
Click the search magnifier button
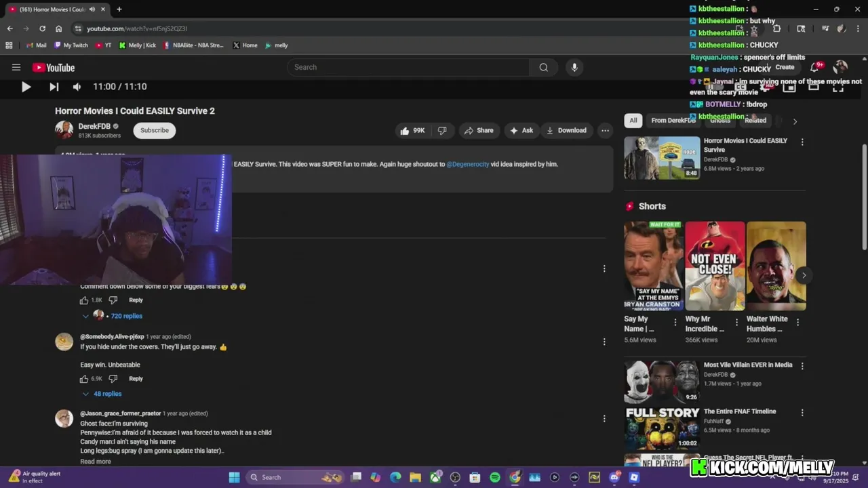(x=543, y=67)
